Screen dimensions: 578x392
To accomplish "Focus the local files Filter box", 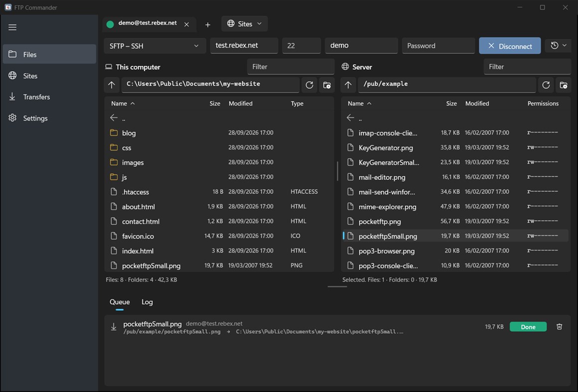I will [290, 67].
